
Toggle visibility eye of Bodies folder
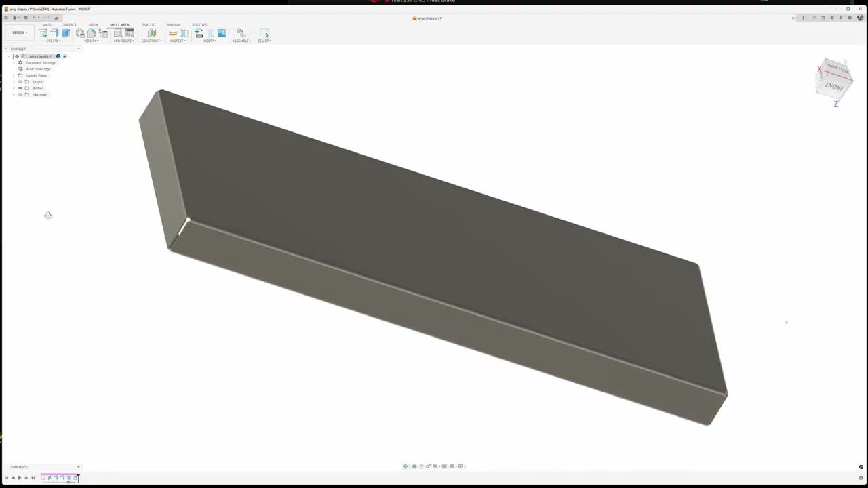[x=20, y=88]
